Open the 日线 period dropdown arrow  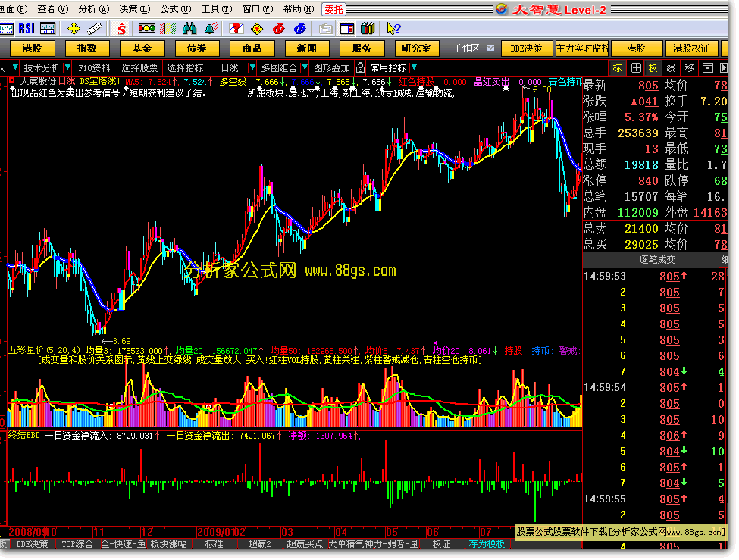point(252,68)
